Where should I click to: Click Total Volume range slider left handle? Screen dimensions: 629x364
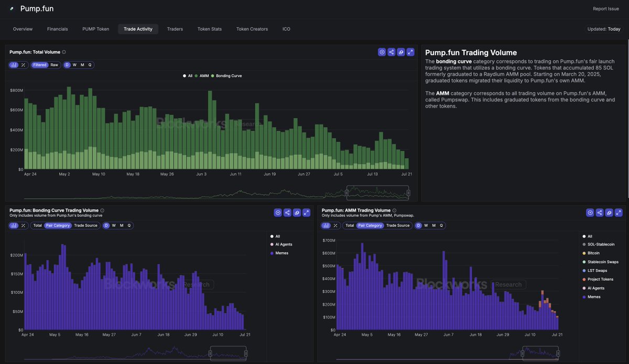tap(347, 193)
